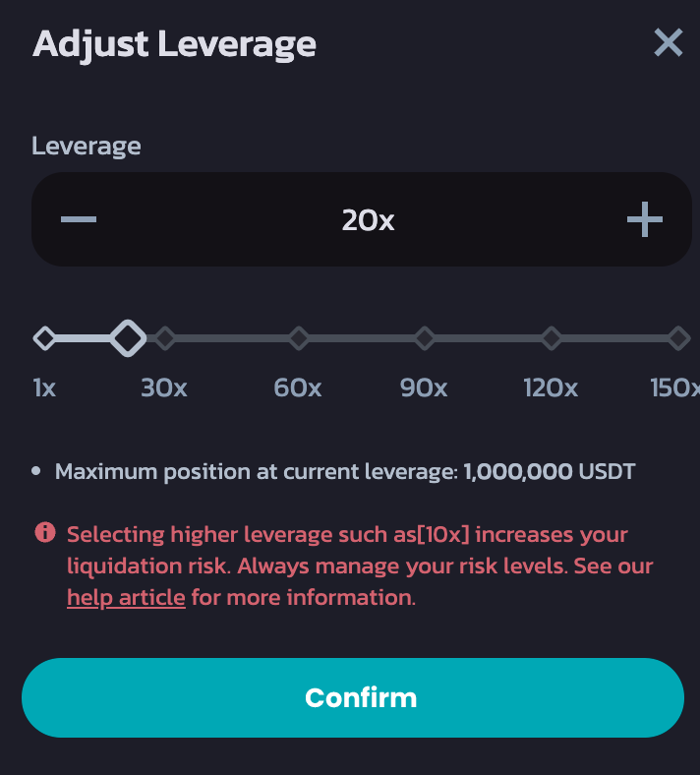Screen dimensions: 700x775
Task: Select the 120x diamond marker on slider
Action: tap(551, 338)
